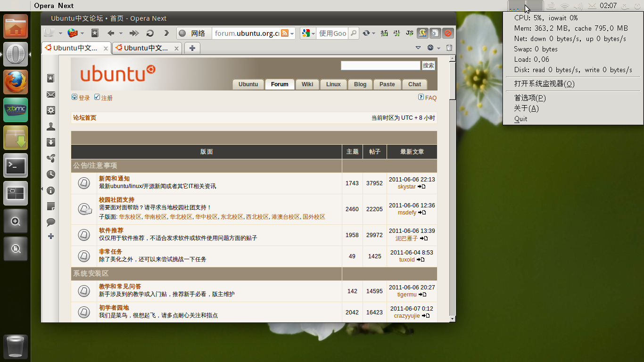Click the firewall brick-wall toolbar icon

click(73, 33)
